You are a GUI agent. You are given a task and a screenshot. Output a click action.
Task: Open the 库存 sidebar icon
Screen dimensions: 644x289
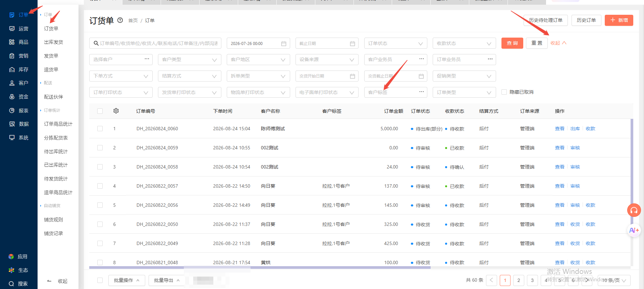click(12, 69)
